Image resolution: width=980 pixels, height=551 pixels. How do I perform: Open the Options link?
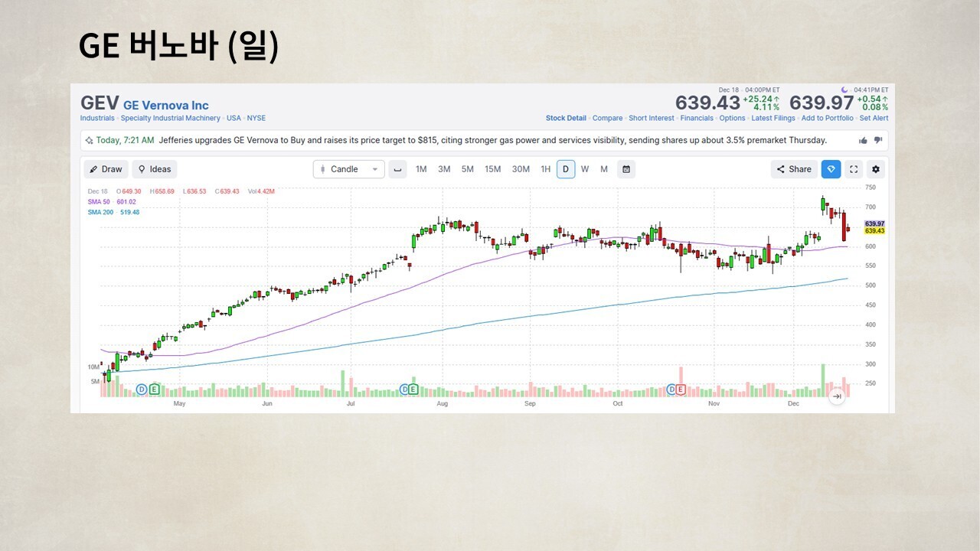click(x=732, y=119)
